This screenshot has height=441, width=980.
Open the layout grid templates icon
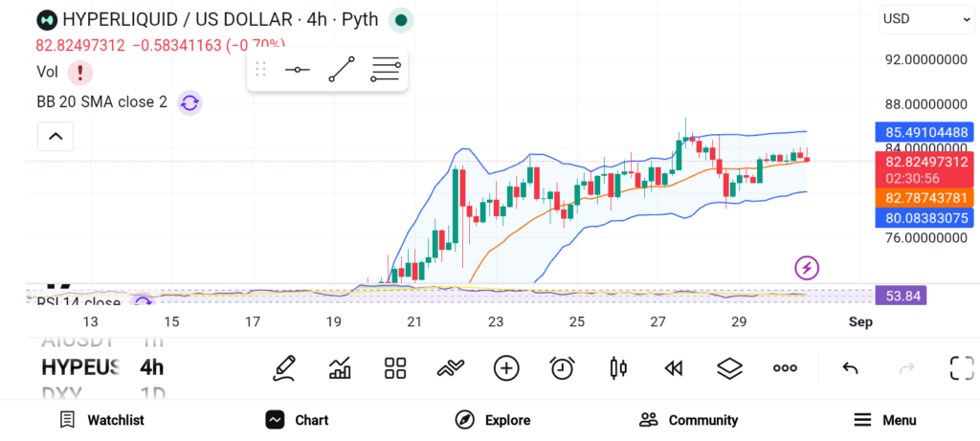(x=395, y=368)
